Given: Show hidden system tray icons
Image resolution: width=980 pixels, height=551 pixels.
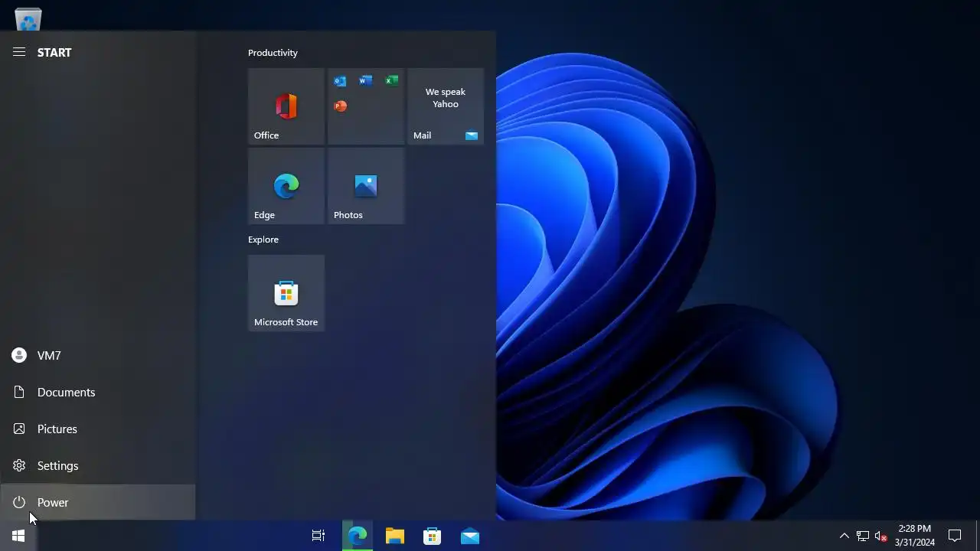Looking at the screenshot, I should click(844, 536).
